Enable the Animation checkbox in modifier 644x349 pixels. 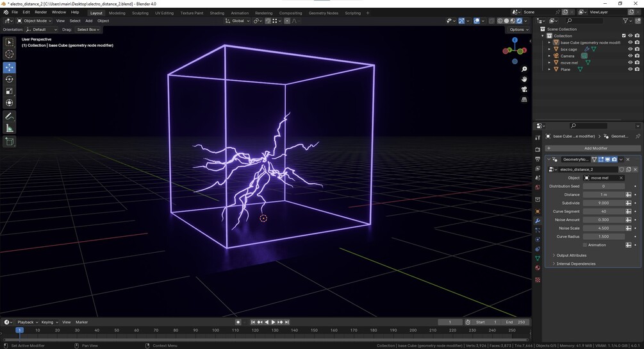(x=585, y=245)
